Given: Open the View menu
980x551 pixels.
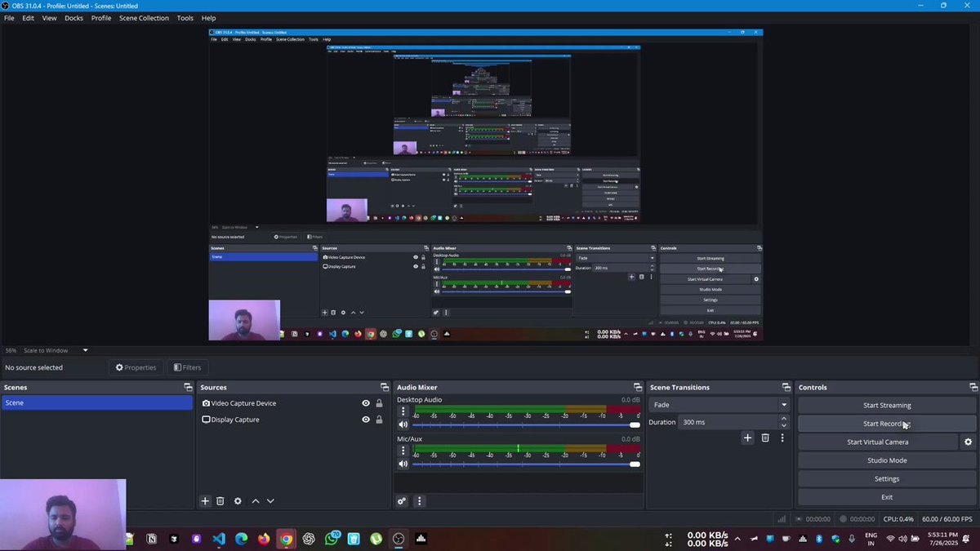Looking at the screenshot, I should point(50,18).
